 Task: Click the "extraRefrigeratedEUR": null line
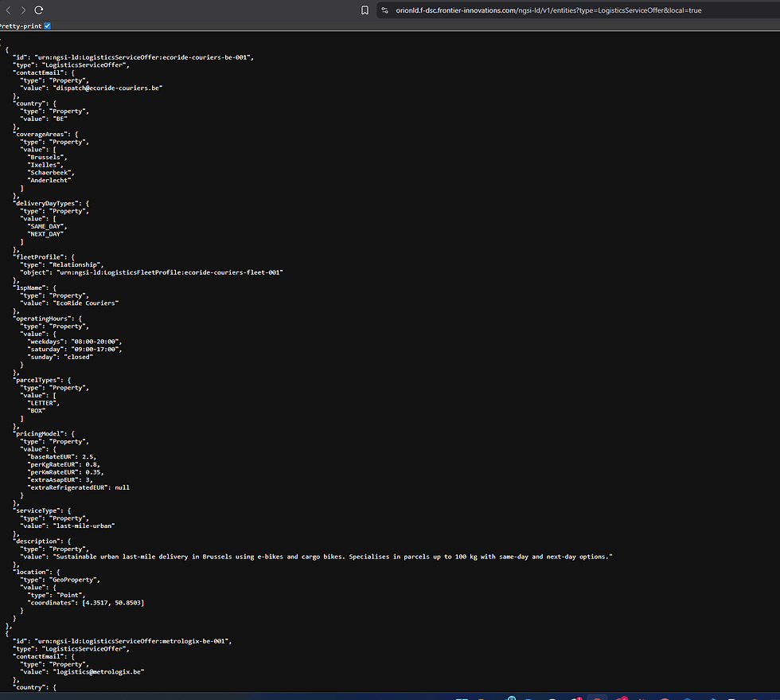click(79, 488)
